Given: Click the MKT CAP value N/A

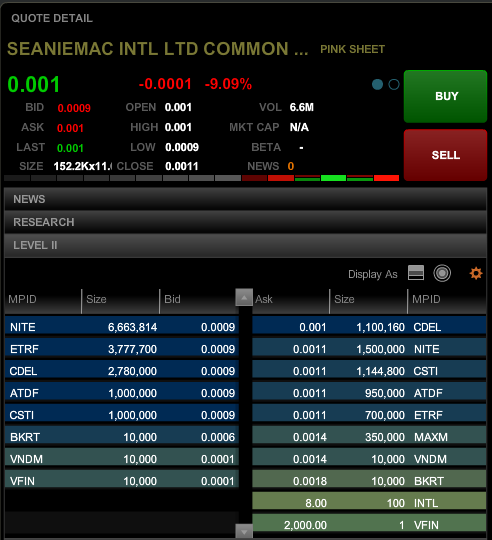Looking at the screenshot, I should coord(299,127).
